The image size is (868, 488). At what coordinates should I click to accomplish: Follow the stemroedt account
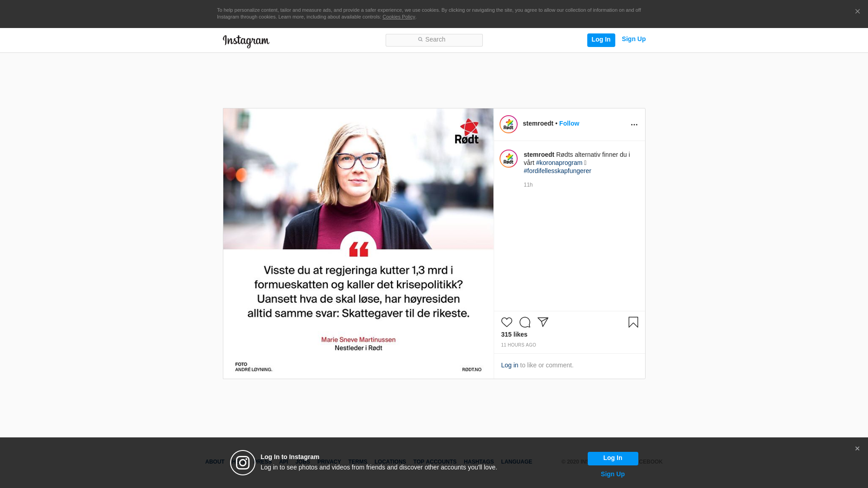569,123
